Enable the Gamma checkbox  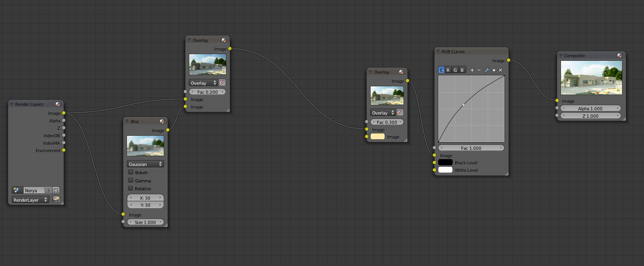pyautogui.click(x=131, y=180)
